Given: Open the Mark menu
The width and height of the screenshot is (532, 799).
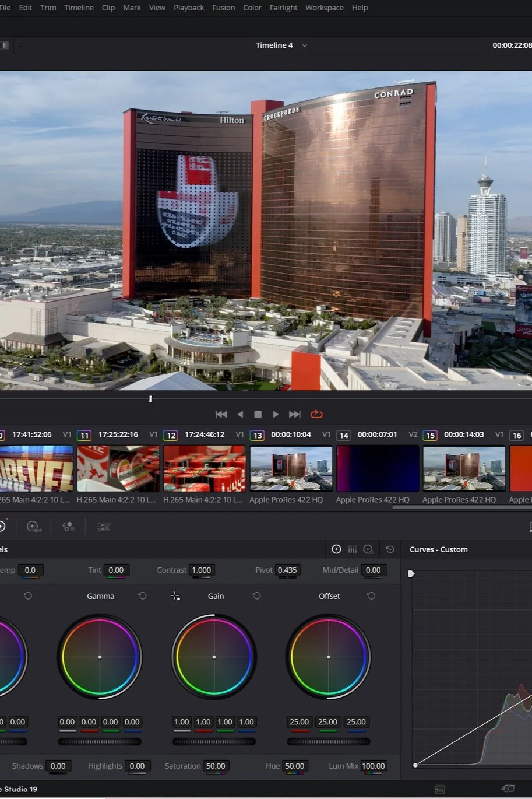Looking at the screenshot, I should (x=132, y=8).
